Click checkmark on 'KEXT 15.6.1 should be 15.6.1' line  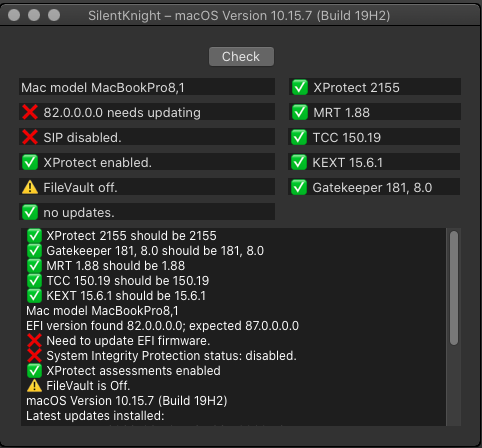point(34,296)
